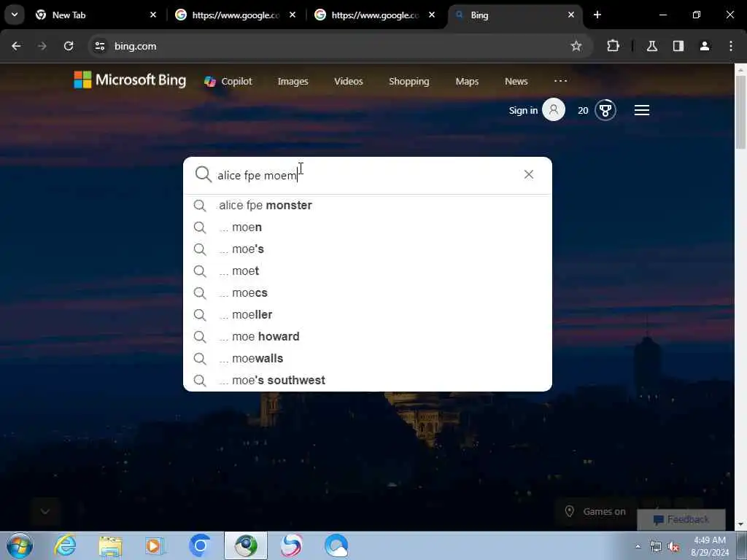Bookmark this page with the star icon
Image resolution: width=747 pixels, height=560 pixels.
[x=576, y=46]
